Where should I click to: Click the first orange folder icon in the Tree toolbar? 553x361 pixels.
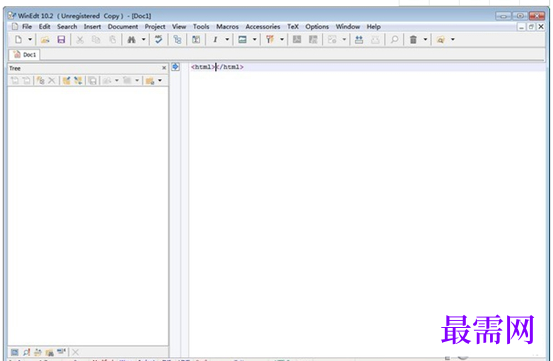point(66,81)
